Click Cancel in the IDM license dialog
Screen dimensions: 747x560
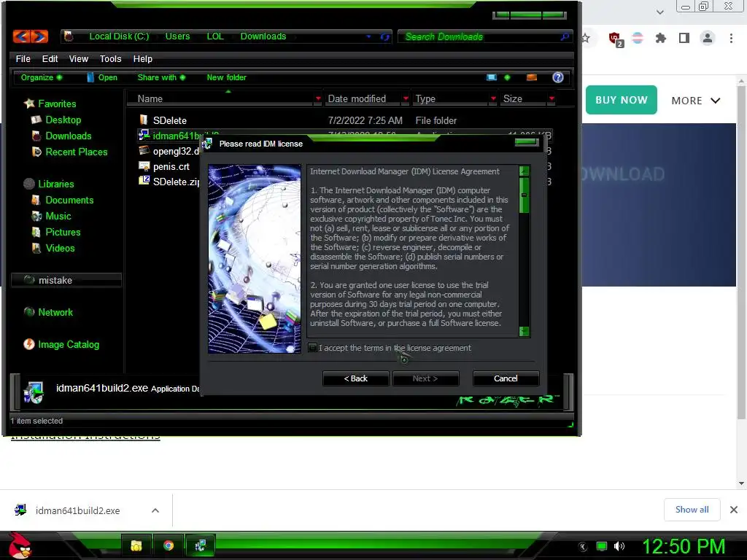click(506, 378)
